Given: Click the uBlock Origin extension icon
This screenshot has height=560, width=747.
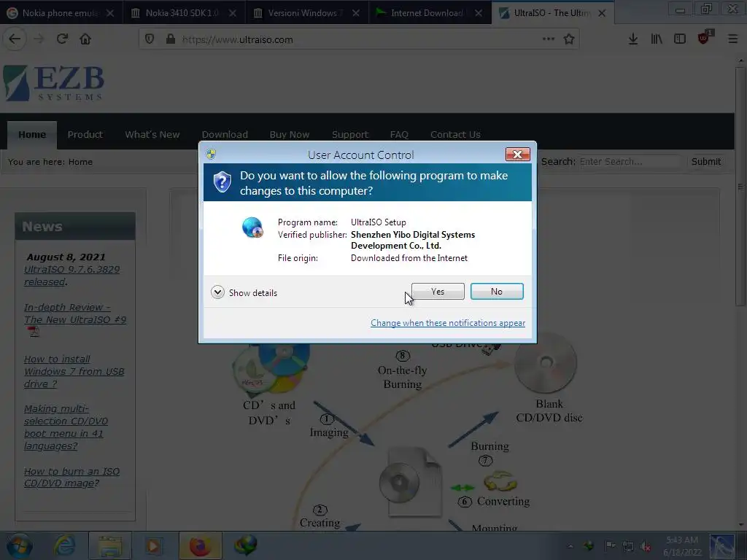Looking at the screenshot, I should 704,38.
